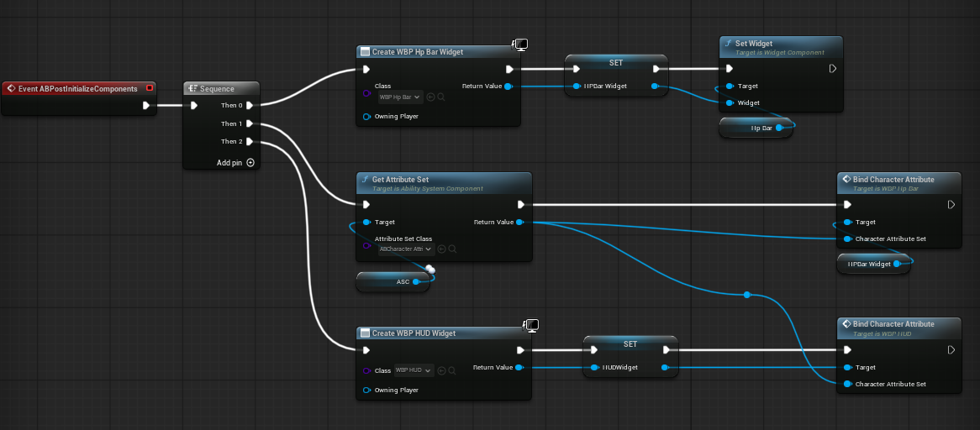This screenshot has width=980, height=430.
Task: Click the client-only monitor icon on Create WBP Hp Bar Widget
Action: click(520, 44)
